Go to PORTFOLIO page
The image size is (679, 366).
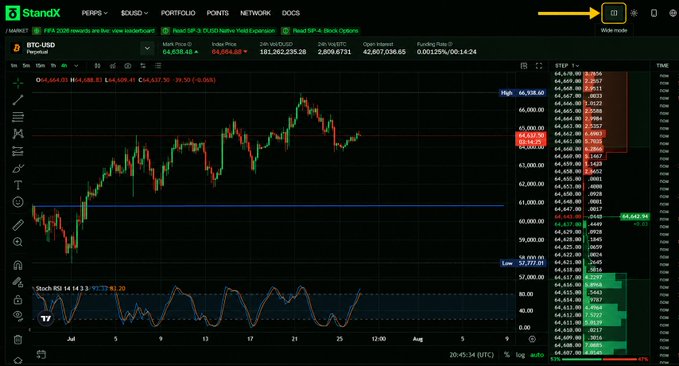pyautogui.click(x=178, y=13)
